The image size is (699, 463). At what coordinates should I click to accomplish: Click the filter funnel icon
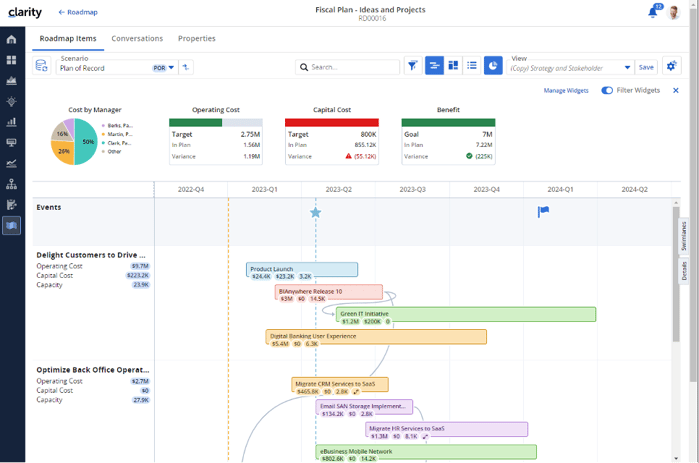coord(412,66)
